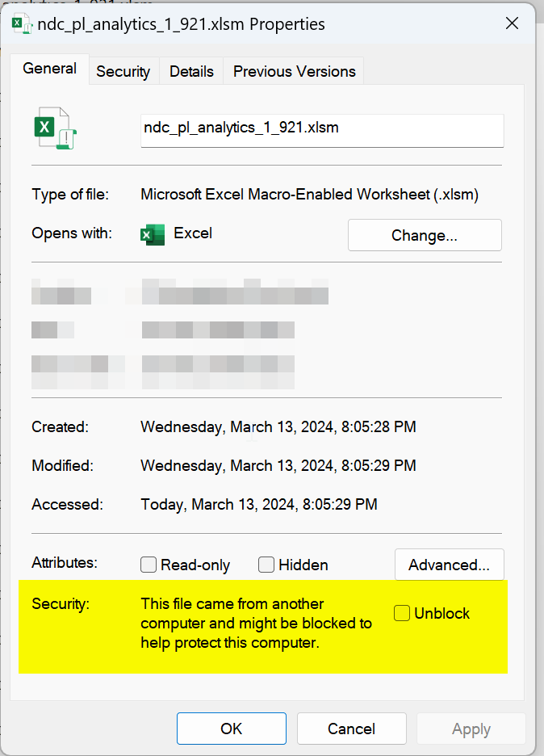Select the Previous Versions tab

294,72
